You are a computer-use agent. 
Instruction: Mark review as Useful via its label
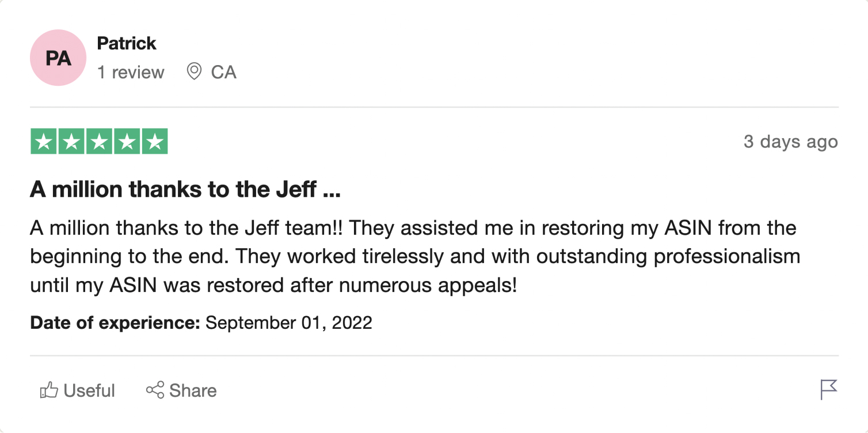89,390
